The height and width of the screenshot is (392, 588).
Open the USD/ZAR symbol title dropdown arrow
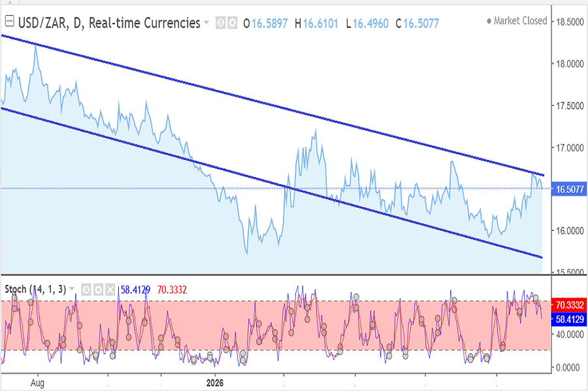tap(206, 22)
